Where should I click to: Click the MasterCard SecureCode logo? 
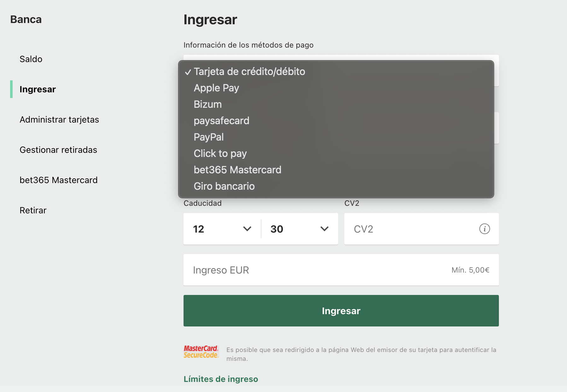coord(201,352)
